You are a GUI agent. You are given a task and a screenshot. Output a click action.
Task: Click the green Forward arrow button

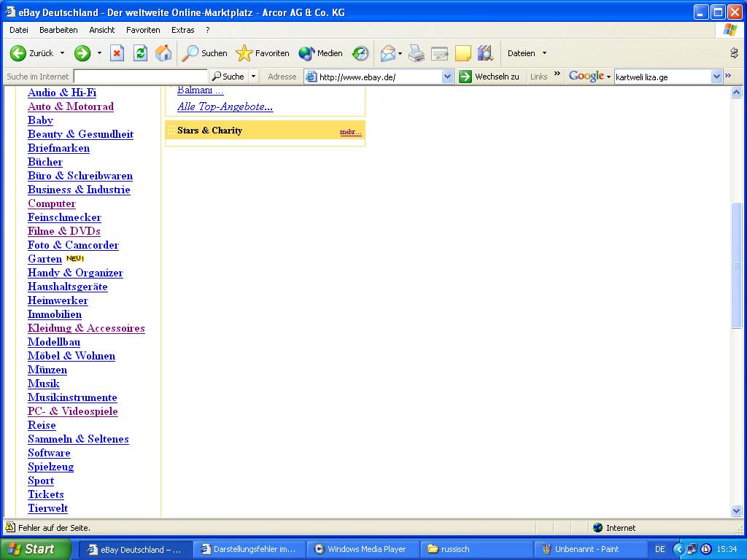click(82, 52)
